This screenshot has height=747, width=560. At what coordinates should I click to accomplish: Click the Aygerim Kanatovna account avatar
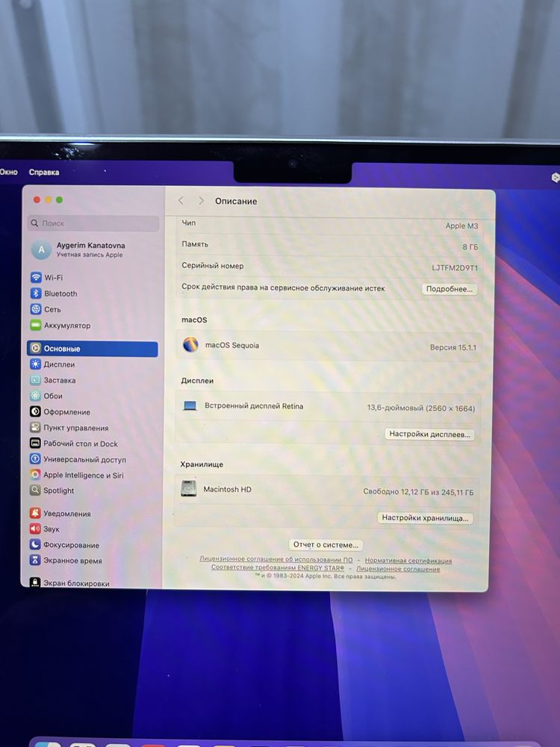click(x=41, y=249)
